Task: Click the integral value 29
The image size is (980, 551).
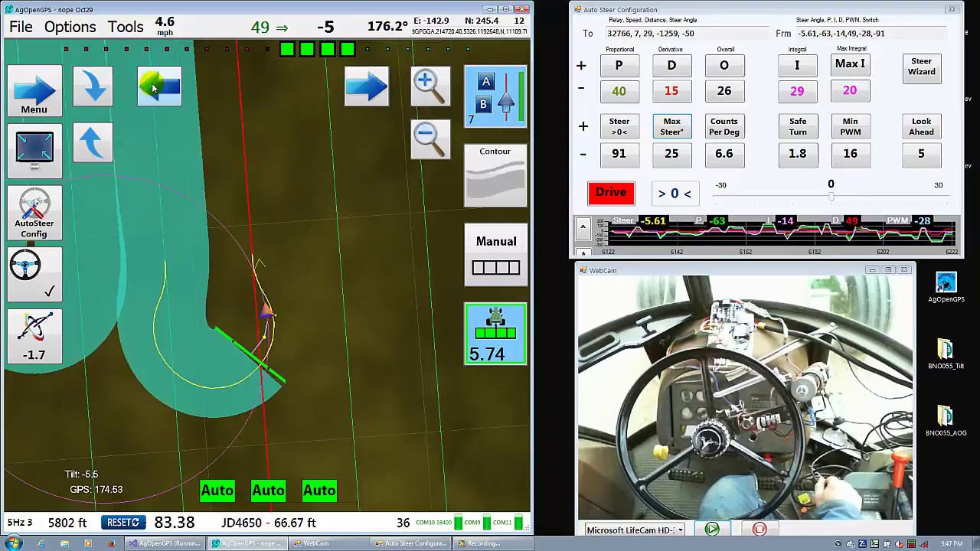Action: [797, 91]
